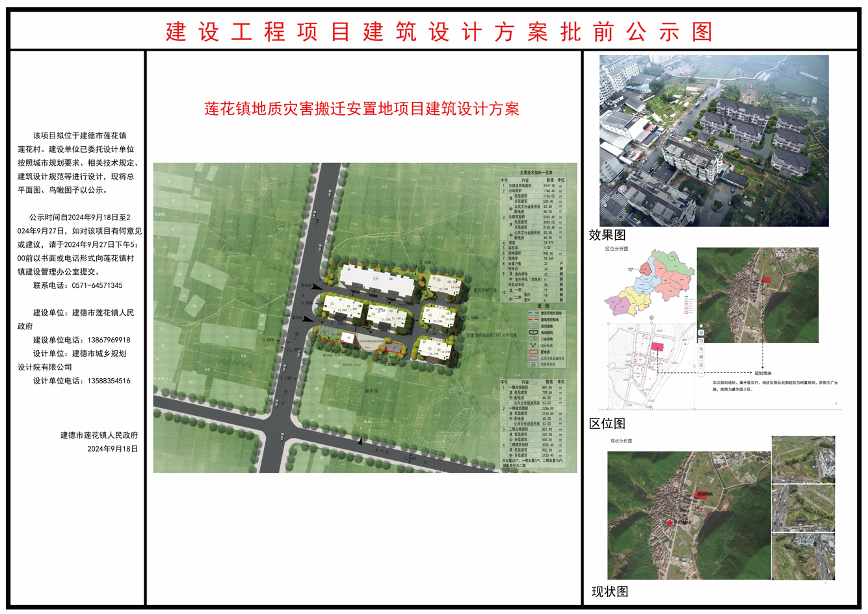
Task: Click the rotate handle above the location map
Action: click(x=651, y=318)
